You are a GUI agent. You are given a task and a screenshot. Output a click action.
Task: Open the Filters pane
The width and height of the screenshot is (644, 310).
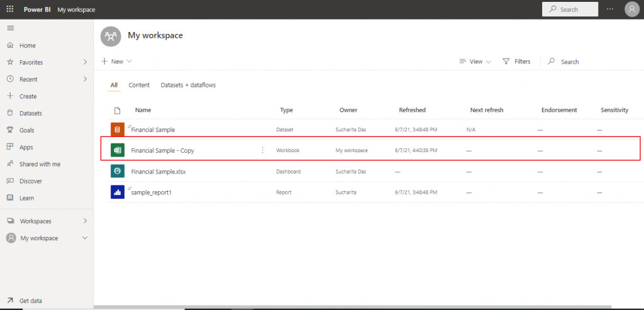click(x=516, y=62)
